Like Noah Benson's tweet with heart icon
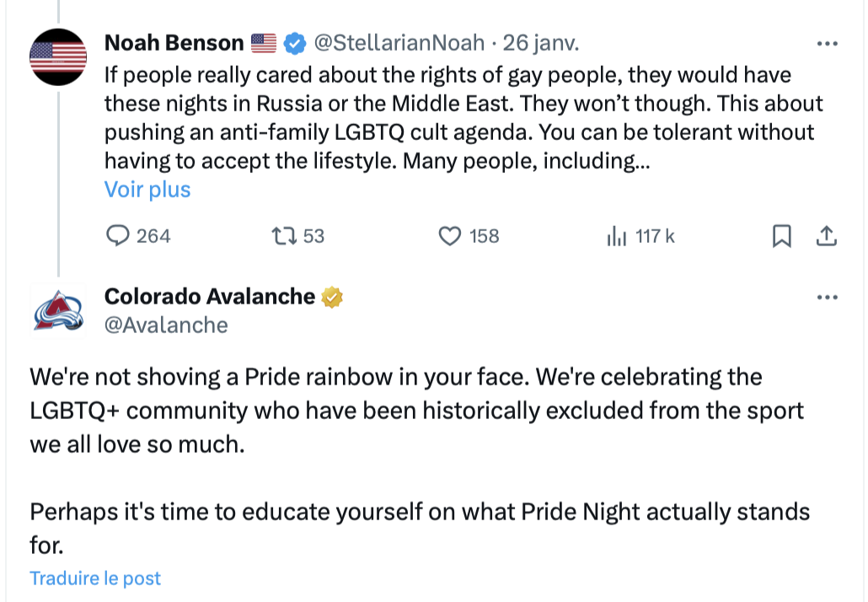This screenshot has height=602, width=868. [469, 236]
